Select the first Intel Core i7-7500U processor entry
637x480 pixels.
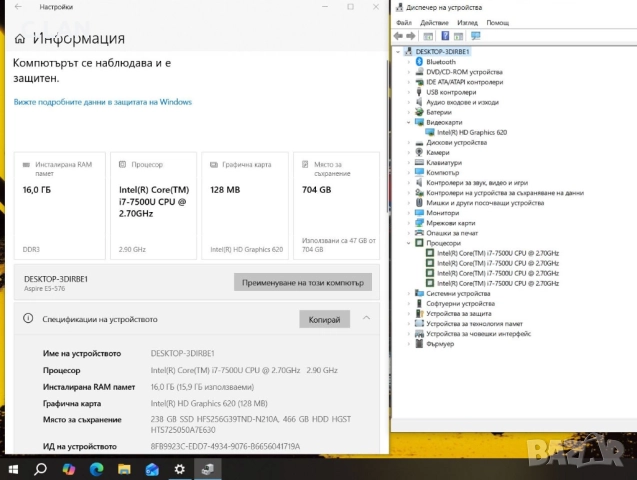click(497, 253)
